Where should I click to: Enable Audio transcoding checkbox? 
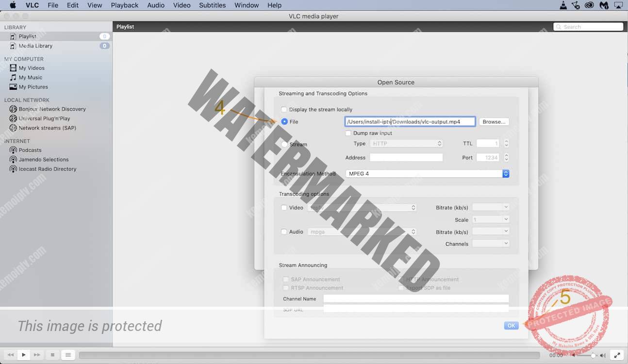click(284, 232)
